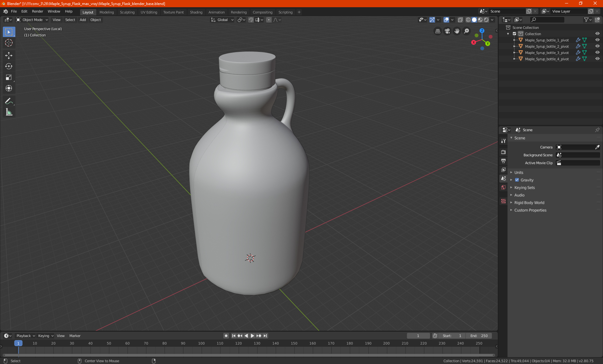Open the Render menu
Image resolution: width=603 pixels, height=364 pixels.
click(37, 11)
